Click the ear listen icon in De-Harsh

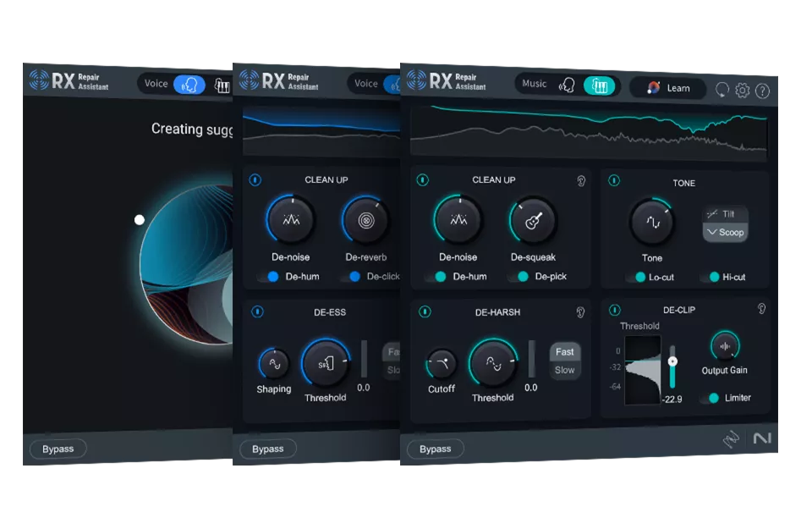pyautogui.click(x=580, y=312)
